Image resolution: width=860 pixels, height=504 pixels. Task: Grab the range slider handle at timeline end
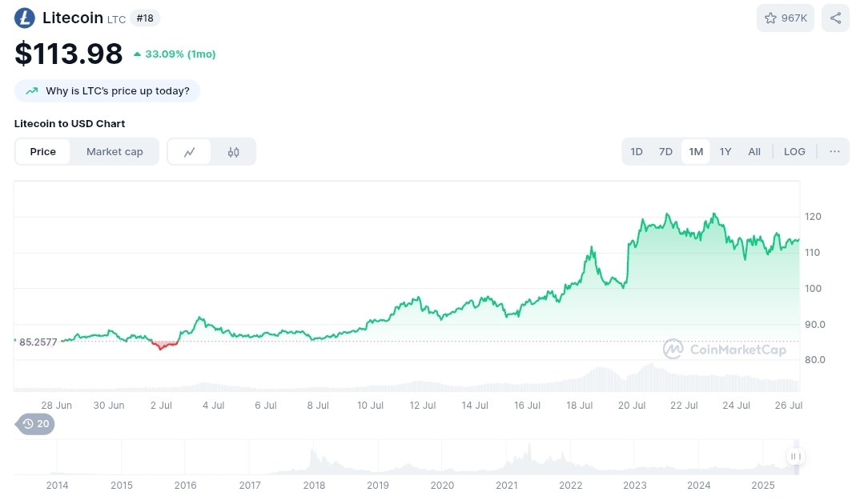(795, 457)
